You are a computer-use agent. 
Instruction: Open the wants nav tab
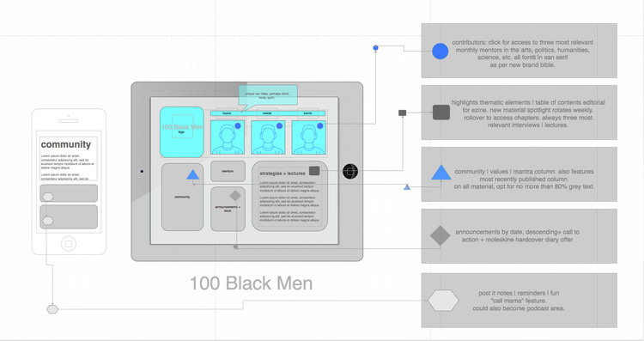307,113
